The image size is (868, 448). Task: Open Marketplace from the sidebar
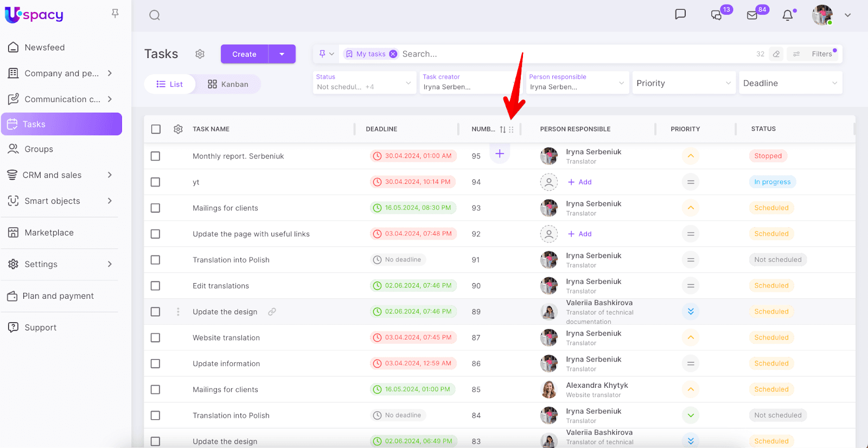(49, 233)
